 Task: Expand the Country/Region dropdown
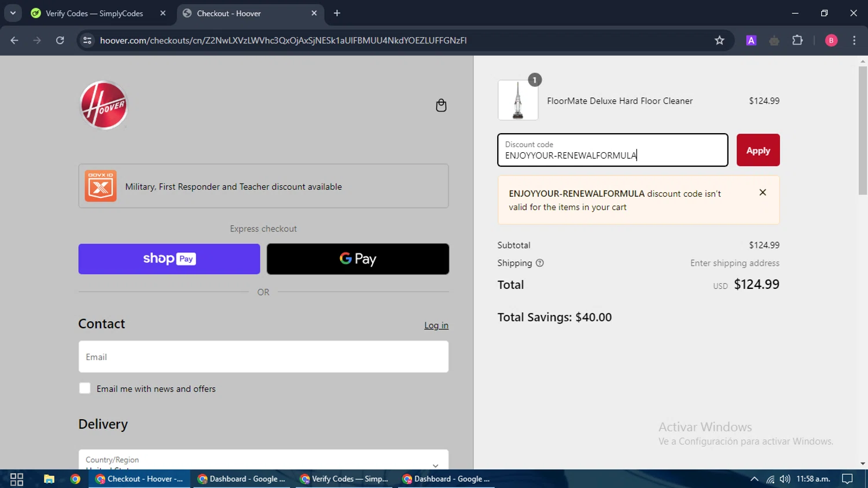pos(263,460)
